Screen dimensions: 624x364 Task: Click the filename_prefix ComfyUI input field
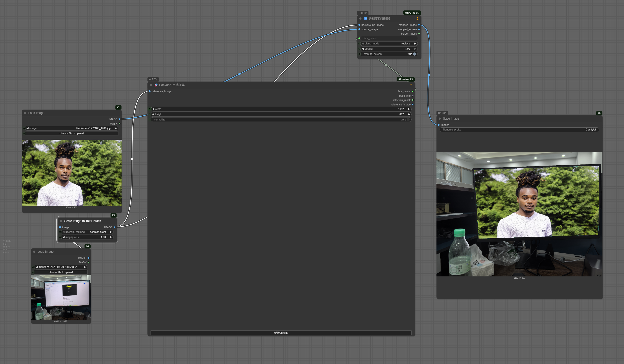click(x=519, y=130)
